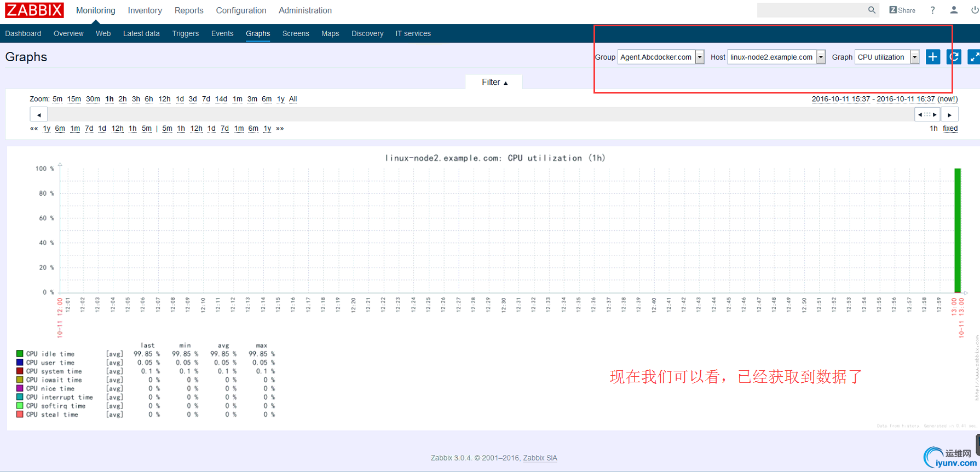Open the Triggers tab
This screenshot has height=472, width=980.
click(186, 33)
